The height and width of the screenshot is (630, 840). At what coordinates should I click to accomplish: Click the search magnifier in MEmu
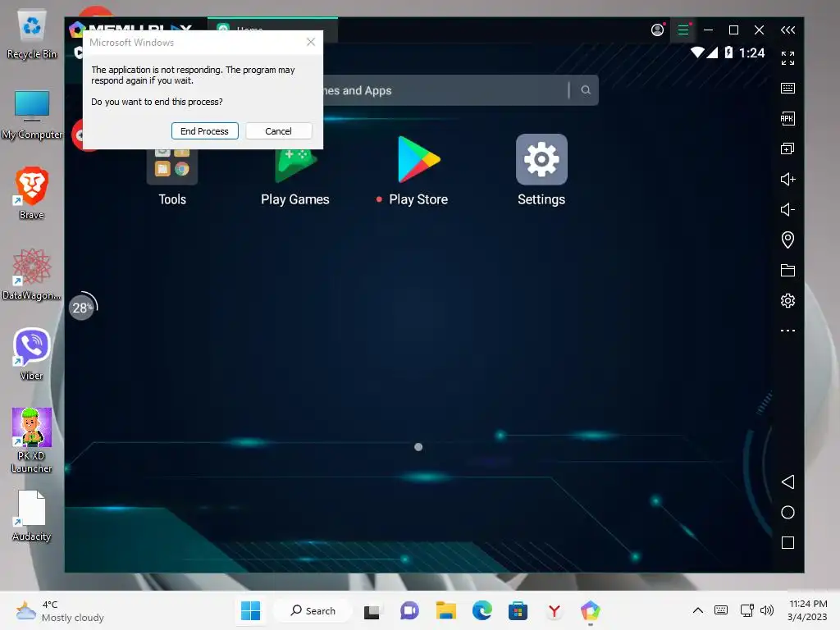(586, 90)
